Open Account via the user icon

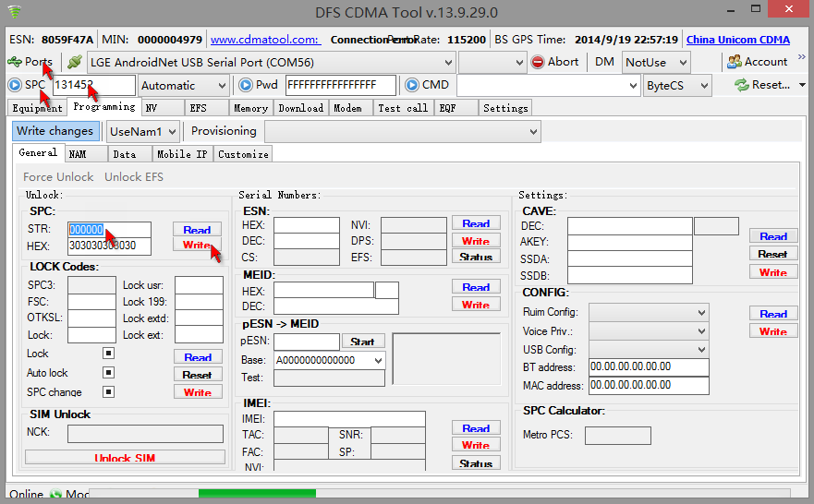(735, 62)
